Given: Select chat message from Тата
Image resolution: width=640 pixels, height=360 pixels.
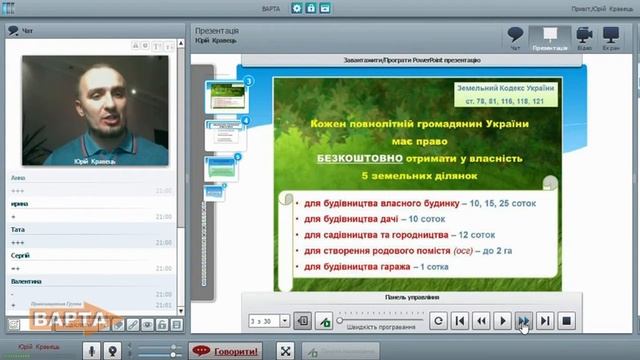Looking at the screenshot, I should tap(91, 236).
